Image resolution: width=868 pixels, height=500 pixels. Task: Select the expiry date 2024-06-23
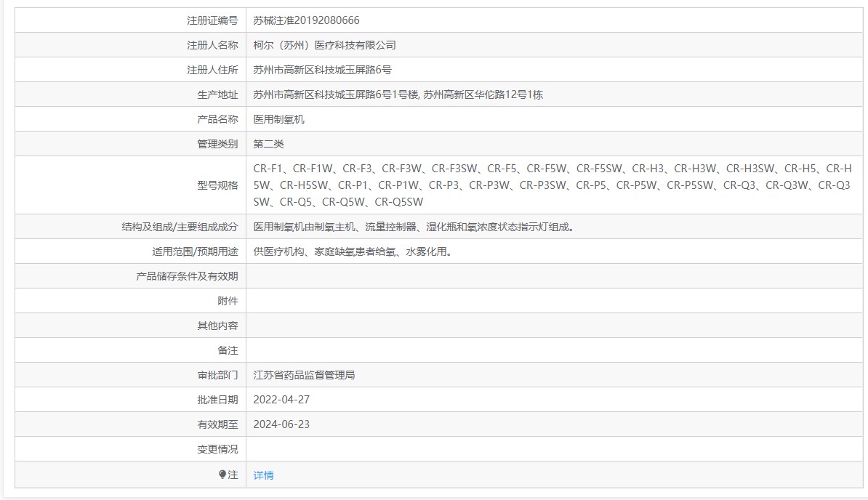pos(282,424)
